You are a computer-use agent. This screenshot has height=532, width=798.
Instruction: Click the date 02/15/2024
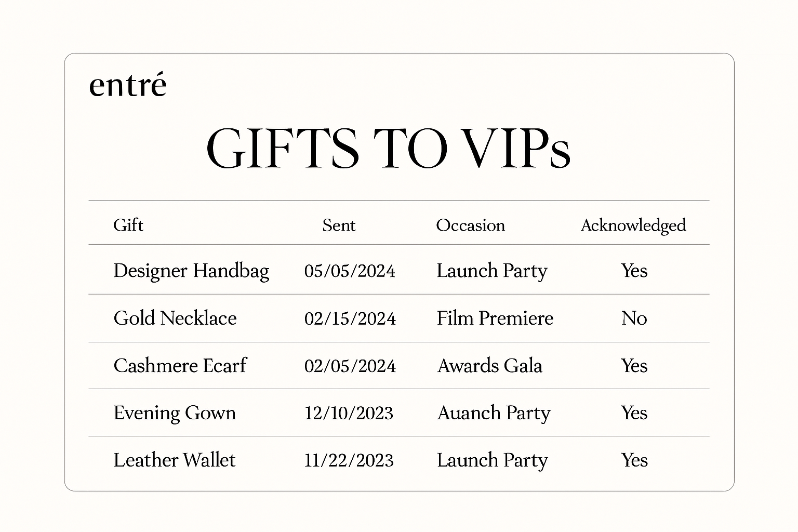[350, 318]
